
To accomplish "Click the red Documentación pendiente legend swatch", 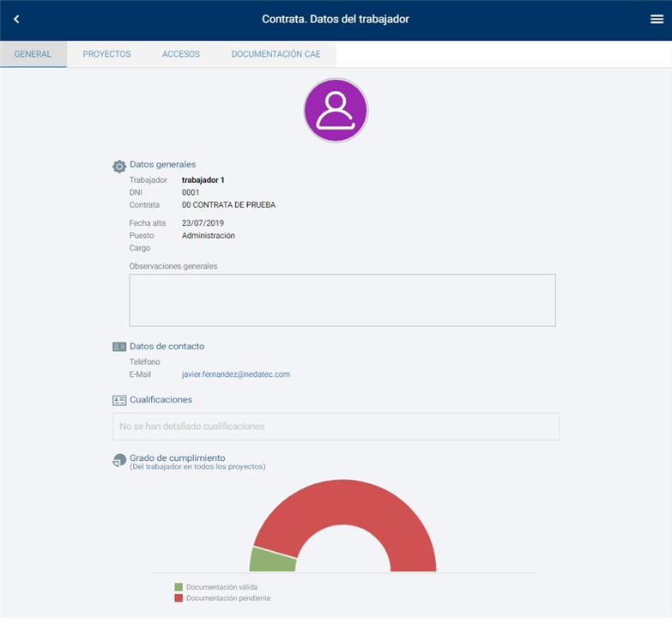I will click(179, 597).
